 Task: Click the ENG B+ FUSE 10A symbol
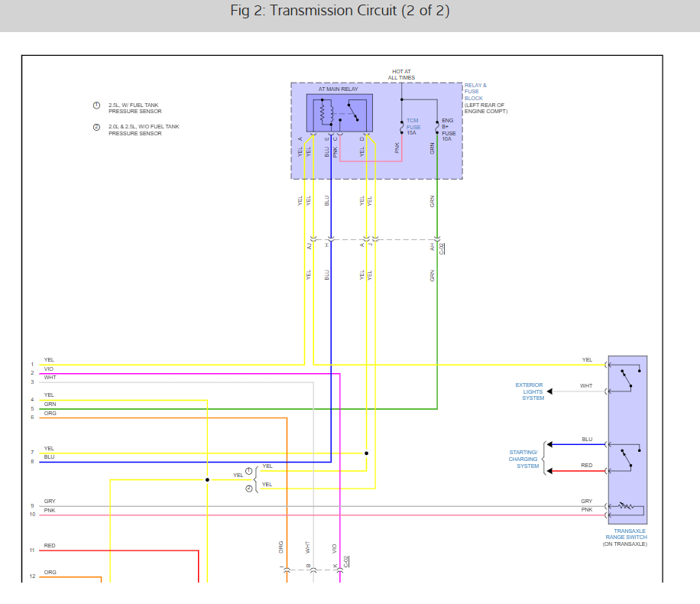pos(438,127)
